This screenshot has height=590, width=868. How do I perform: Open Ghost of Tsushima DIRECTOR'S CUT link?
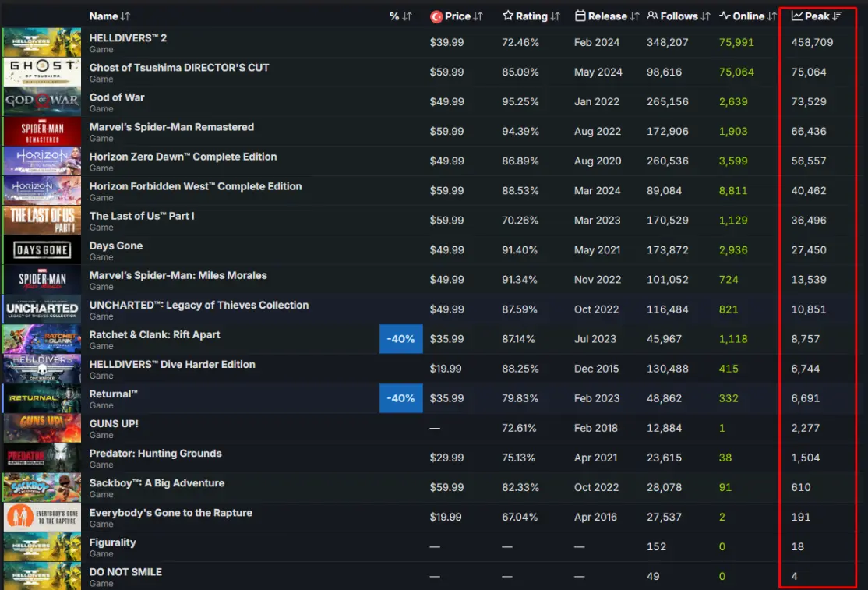[x=178, y=68]
